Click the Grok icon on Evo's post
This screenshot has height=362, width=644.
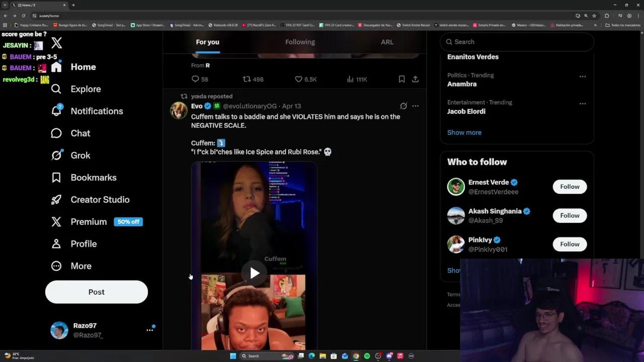pos(403,106)
